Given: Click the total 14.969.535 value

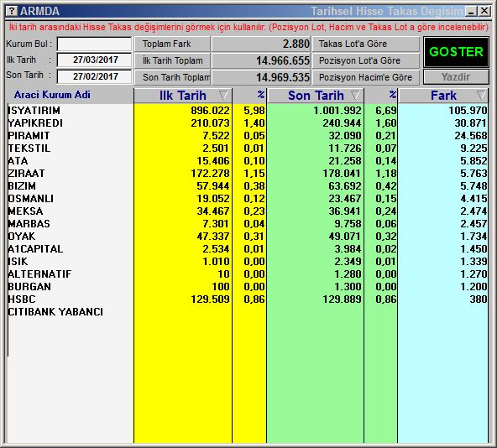Looking at the screenshot, I should [282, 77].
